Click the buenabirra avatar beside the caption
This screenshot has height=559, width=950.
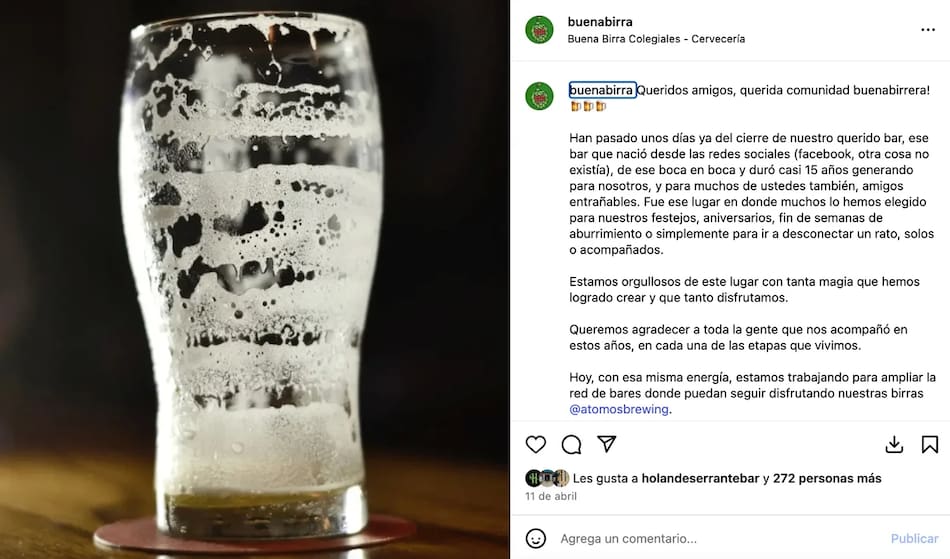[539, 96]
